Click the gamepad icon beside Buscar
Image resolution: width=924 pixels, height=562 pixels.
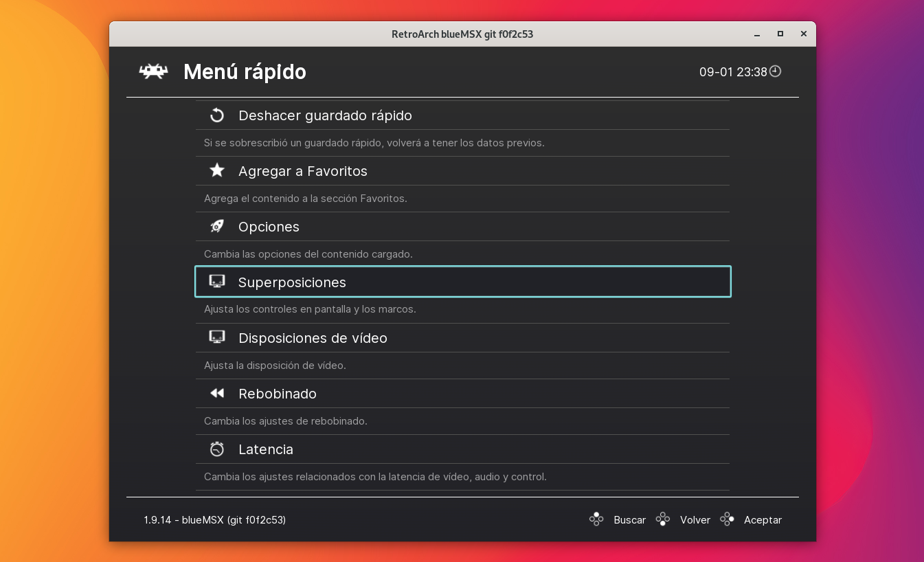[x=596, y=519]
